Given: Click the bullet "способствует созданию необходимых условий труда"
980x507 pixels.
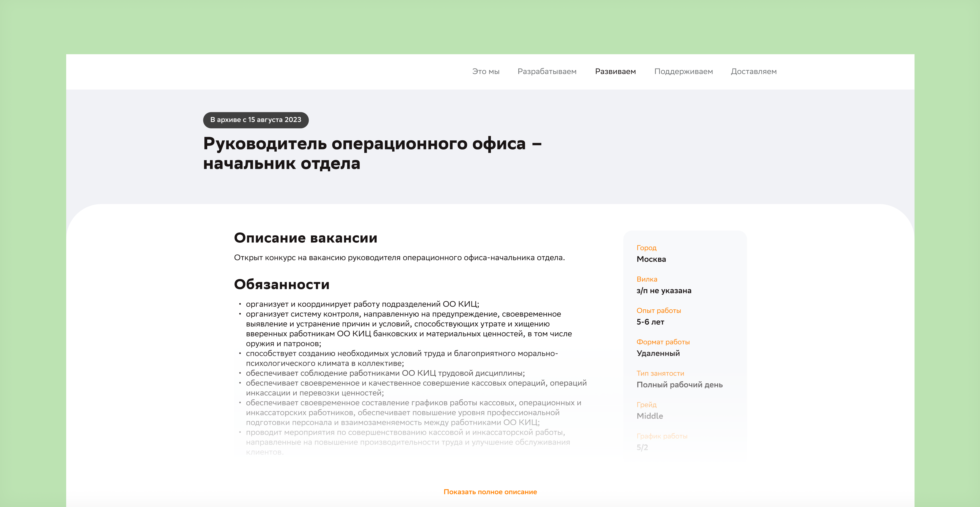Looking at the screenshot, I should tap(402, 358).
